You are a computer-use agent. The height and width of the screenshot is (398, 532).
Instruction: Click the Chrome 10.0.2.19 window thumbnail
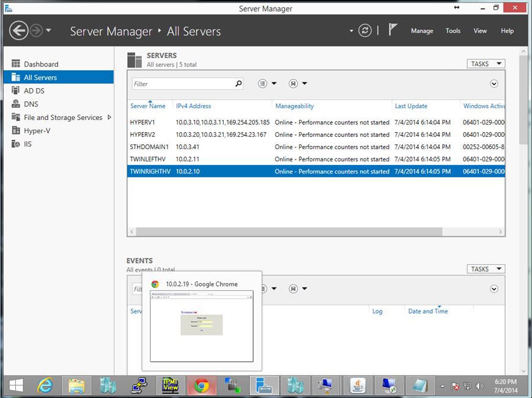pyautogui.click(x=202, y=325)
